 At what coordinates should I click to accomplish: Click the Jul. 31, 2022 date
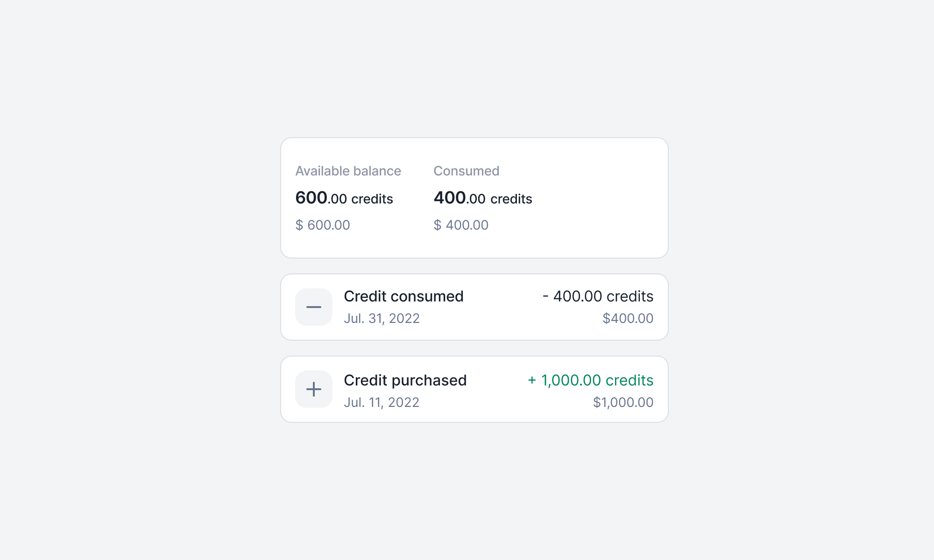pyautogui.click(x=382, y=318)
